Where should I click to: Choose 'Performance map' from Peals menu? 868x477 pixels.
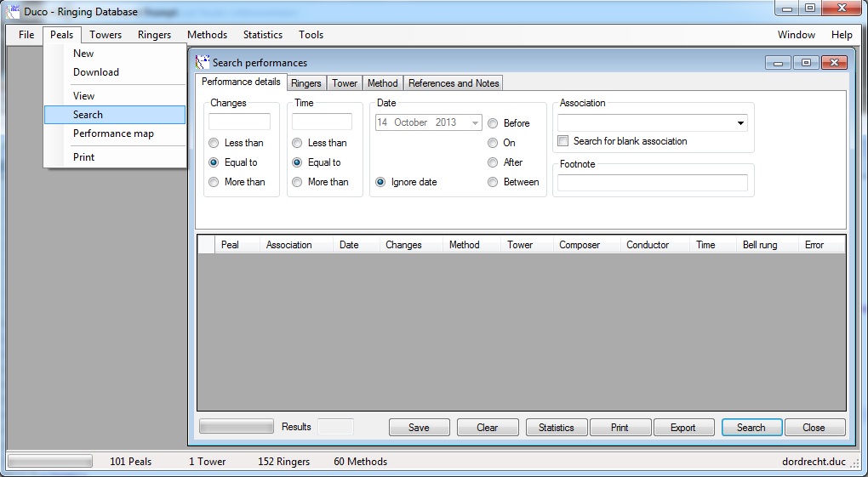113,133
